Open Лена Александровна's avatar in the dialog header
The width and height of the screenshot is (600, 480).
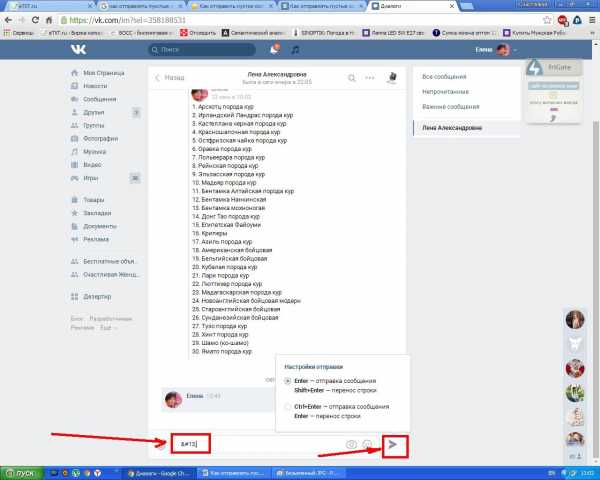click(392, 78)
